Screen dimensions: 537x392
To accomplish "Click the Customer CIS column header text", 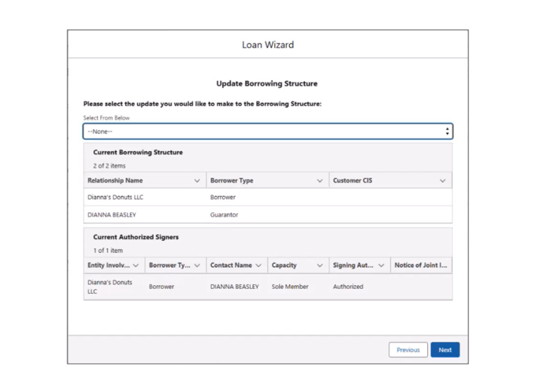I will [x=352, y=181].
